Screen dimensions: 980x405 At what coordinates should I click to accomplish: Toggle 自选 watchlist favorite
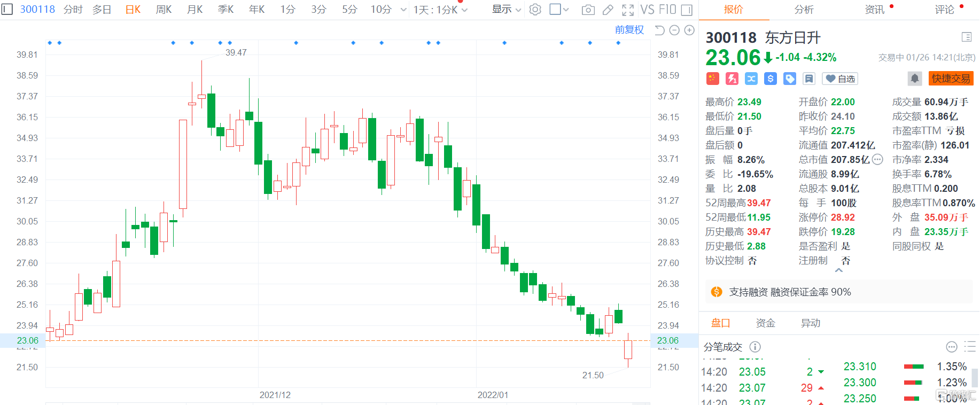click(840, 79)
